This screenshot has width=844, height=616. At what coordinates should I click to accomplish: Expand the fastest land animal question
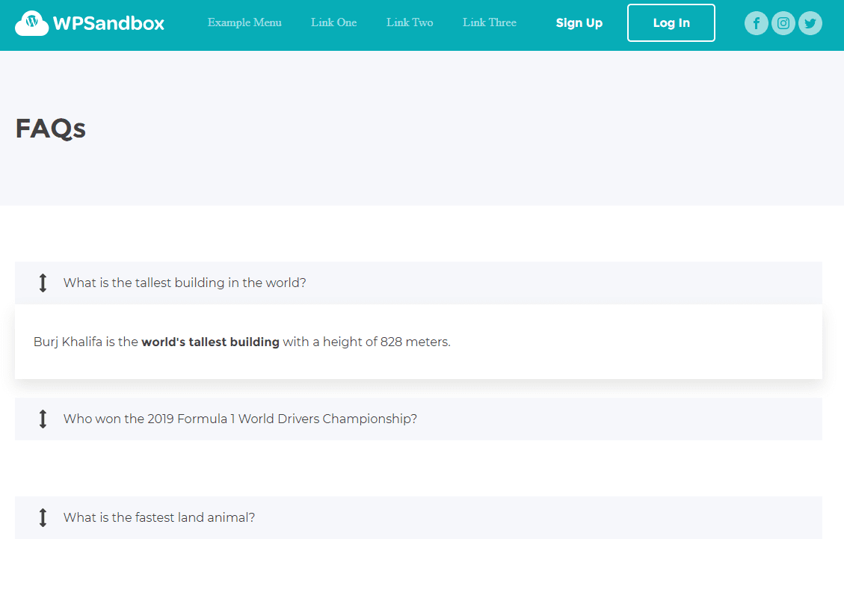(418, 517)
